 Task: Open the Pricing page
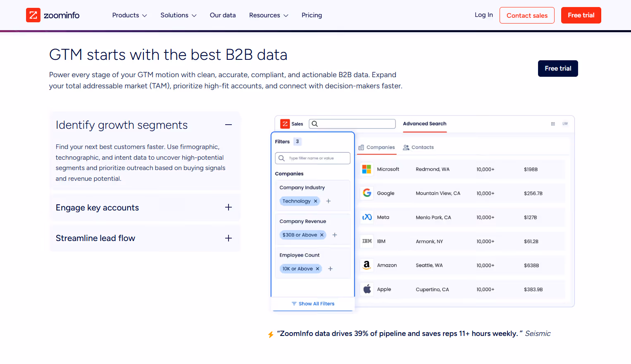click(x=312, y=15)
